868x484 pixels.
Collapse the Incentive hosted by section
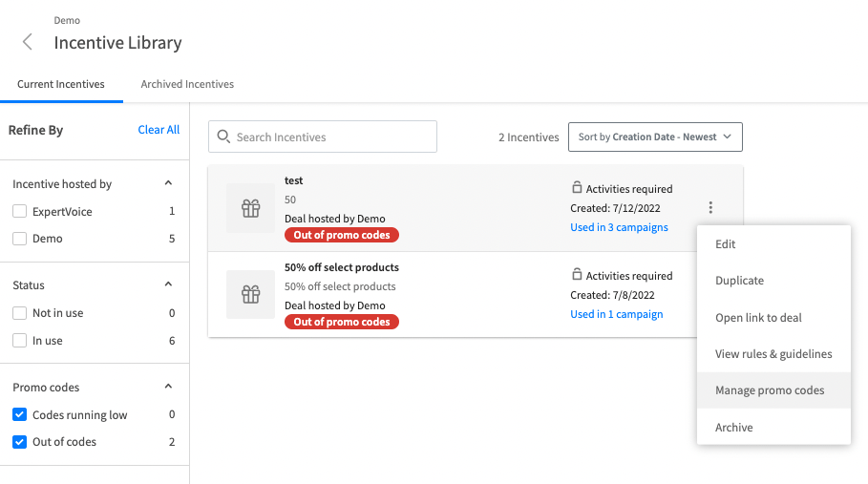(168, 183)
